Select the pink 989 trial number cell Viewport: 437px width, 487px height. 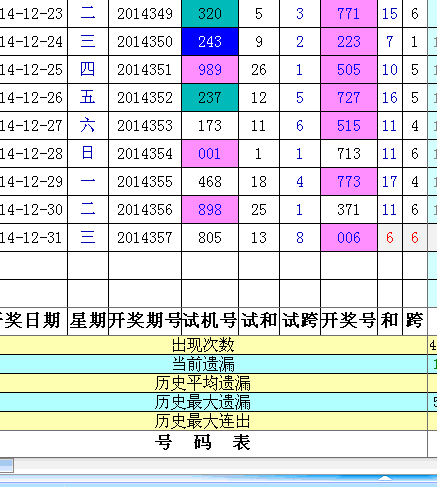(210, 70)
